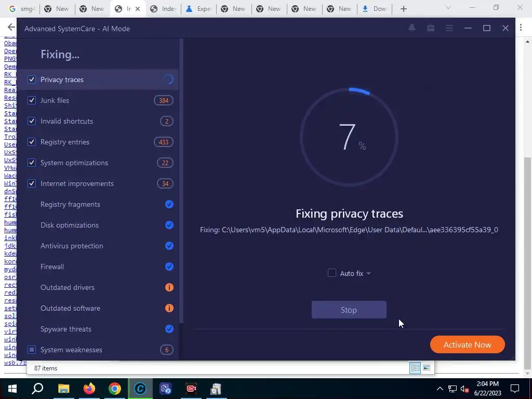
Task: Launch Firefox from the taskbar
Action: click(89, 389)
